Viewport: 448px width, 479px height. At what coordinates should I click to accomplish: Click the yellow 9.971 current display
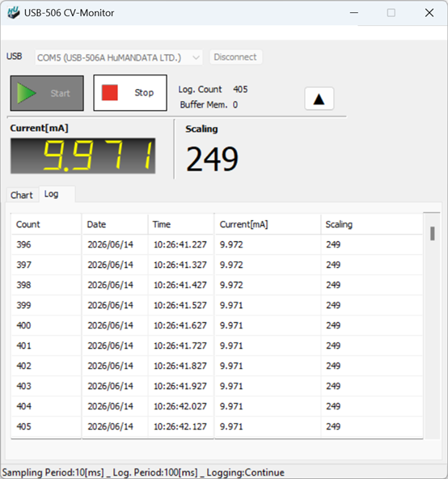(82, 156)
